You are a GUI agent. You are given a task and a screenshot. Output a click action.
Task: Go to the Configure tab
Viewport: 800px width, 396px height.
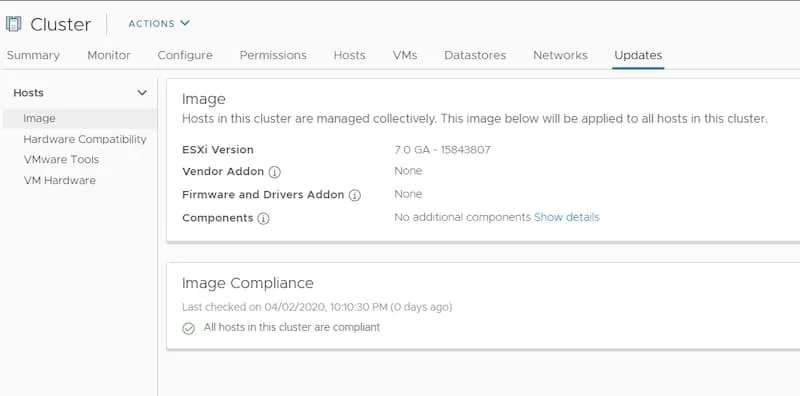click(x=185, y=55)
